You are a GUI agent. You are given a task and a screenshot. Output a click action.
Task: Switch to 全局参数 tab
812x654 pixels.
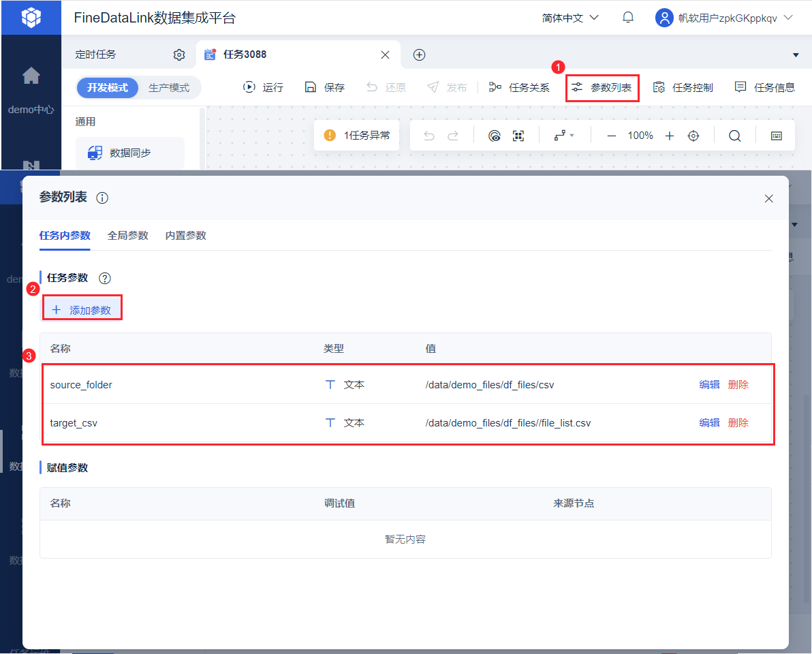128,236
